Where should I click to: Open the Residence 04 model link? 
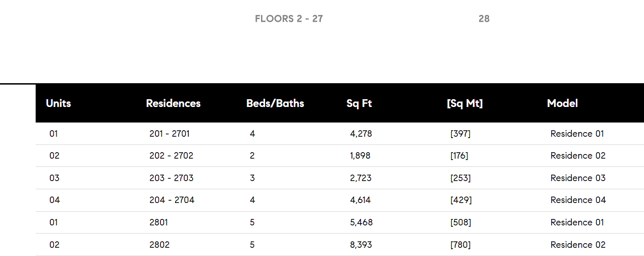tap(578, 200)
